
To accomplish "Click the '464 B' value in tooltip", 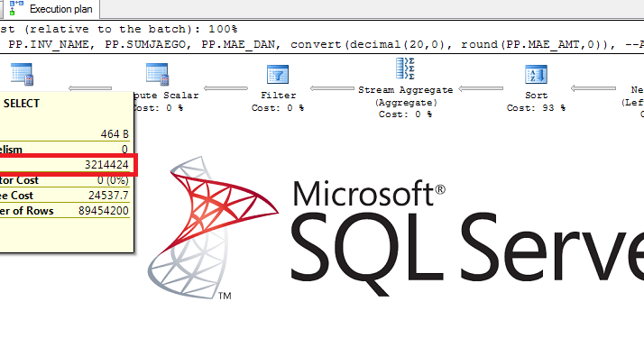I will pos(115,134).
